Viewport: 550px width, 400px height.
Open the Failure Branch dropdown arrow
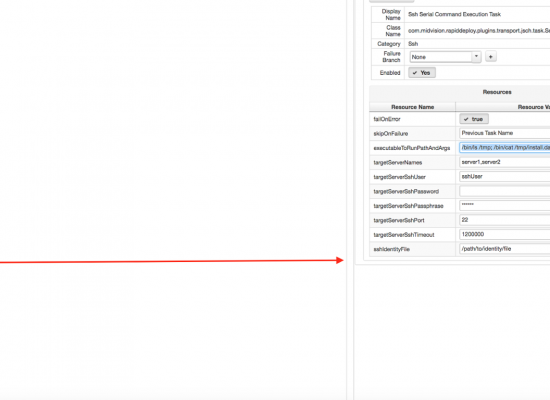pos(476,56)
